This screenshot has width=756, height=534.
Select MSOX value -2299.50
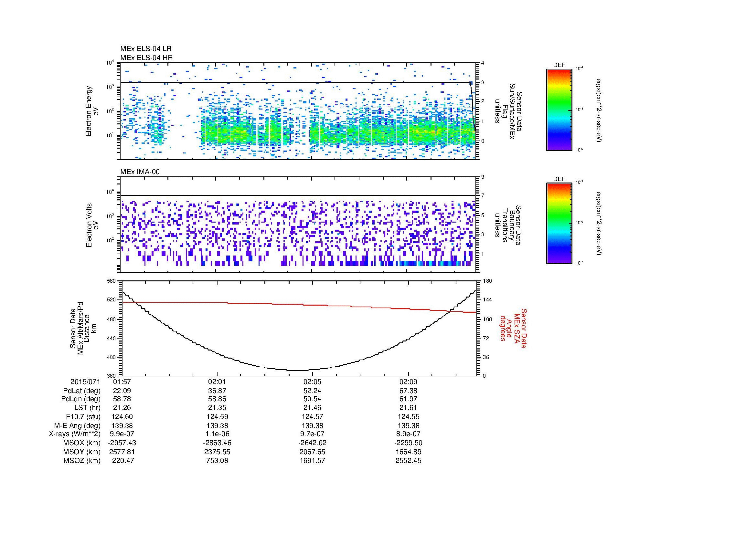point(408,443)
